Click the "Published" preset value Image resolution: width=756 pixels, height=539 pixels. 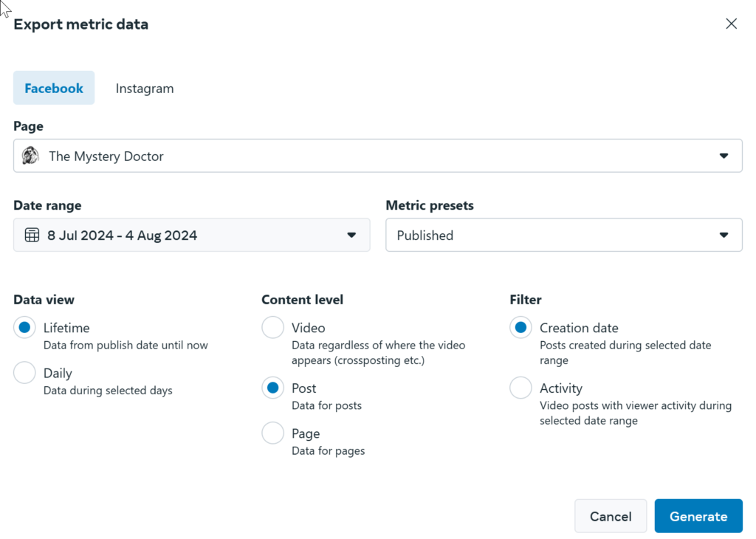[x=425, y=236]
